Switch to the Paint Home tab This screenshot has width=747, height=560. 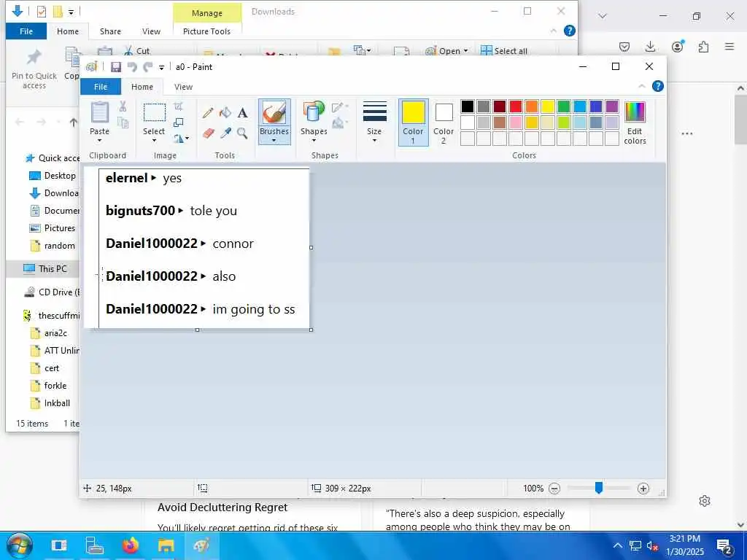(142, 87)
